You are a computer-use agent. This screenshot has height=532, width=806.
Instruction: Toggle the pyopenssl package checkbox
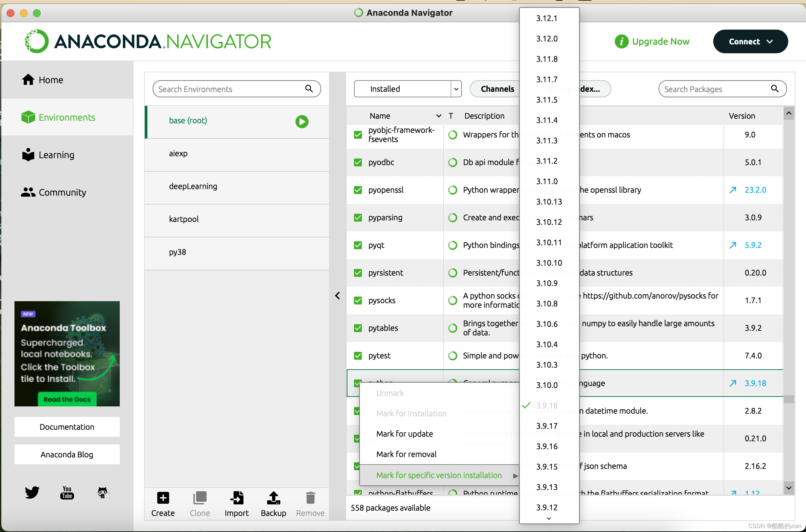click(357, 189)
